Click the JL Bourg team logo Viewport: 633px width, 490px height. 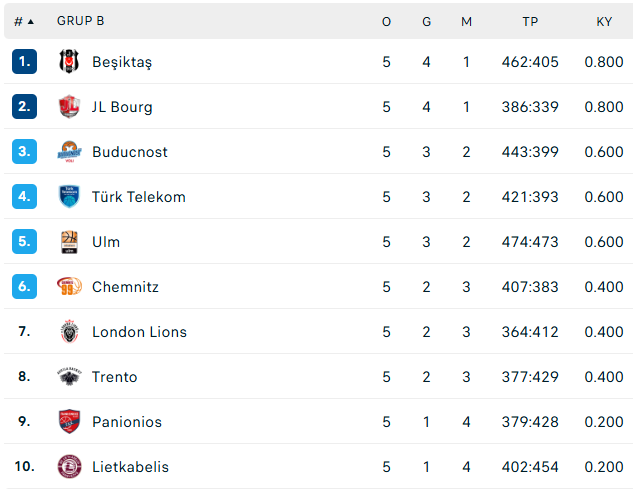(x=69, y=107)
